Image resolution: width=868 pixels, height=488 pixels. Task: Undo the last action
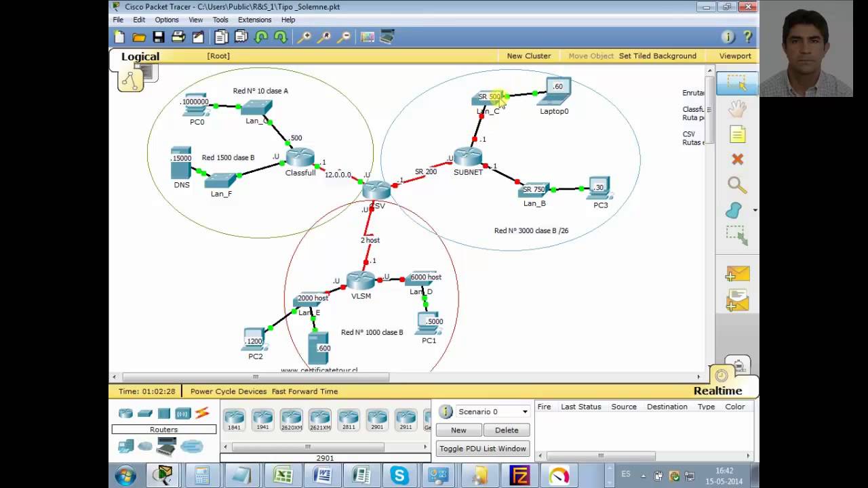pyautogui.click(x=261, y=37)
